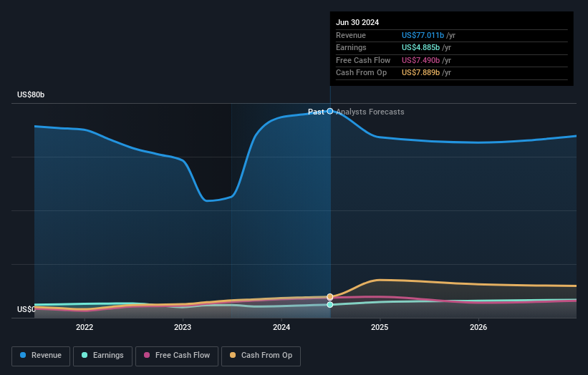Toggle the Revenue legend series
The image size is (588, 375).
41,356
